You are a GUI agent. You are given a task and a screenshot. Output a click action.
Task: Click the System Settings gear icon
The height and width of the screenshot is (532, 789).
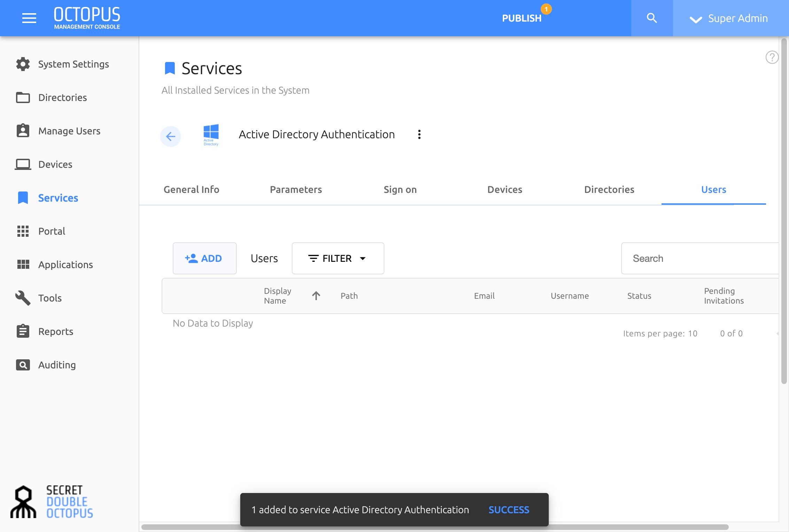click(x=23, y=64)
